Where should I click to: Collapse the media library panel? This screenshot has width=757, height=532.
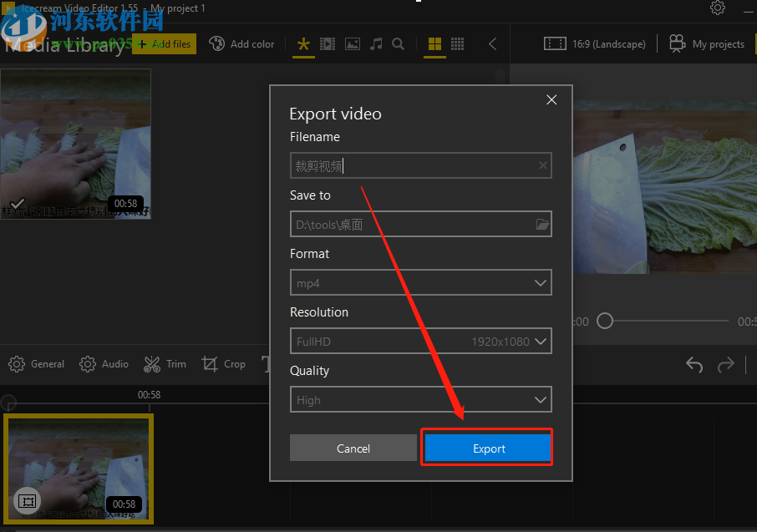pos(492,44)
